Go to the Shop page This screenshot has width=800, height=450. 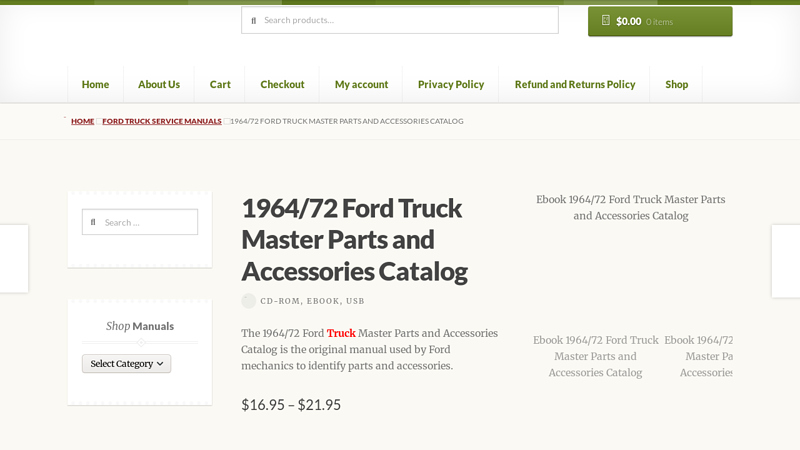tap(676, 85)
